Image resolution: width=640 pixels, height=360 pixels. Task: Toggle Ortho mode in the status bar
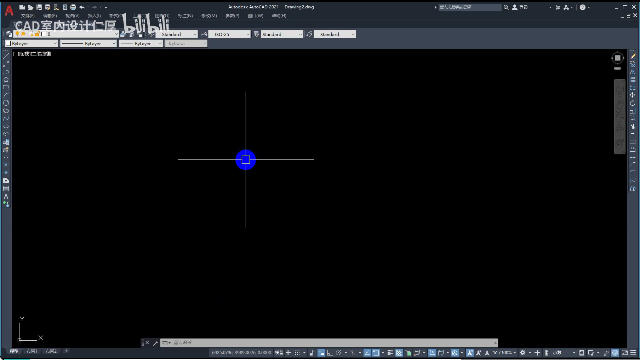coord(329,353)
